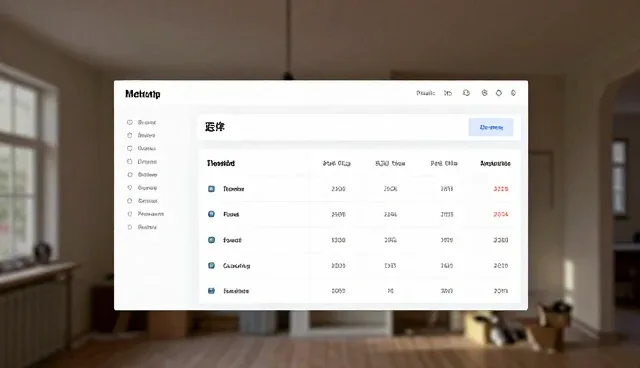The height and width of the screenshot is (368, 640).
Task: Click the first header icon after the text link
Action: (x=448, y=93)
